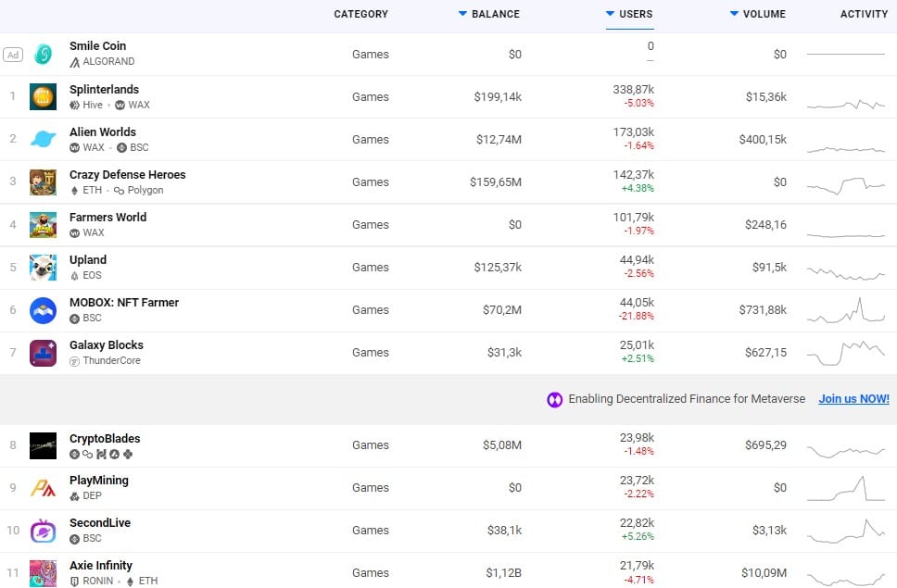Viewport: 897px width, 588px height.
Task: Open the Axie Infinity icon
Action: [43, 573]
